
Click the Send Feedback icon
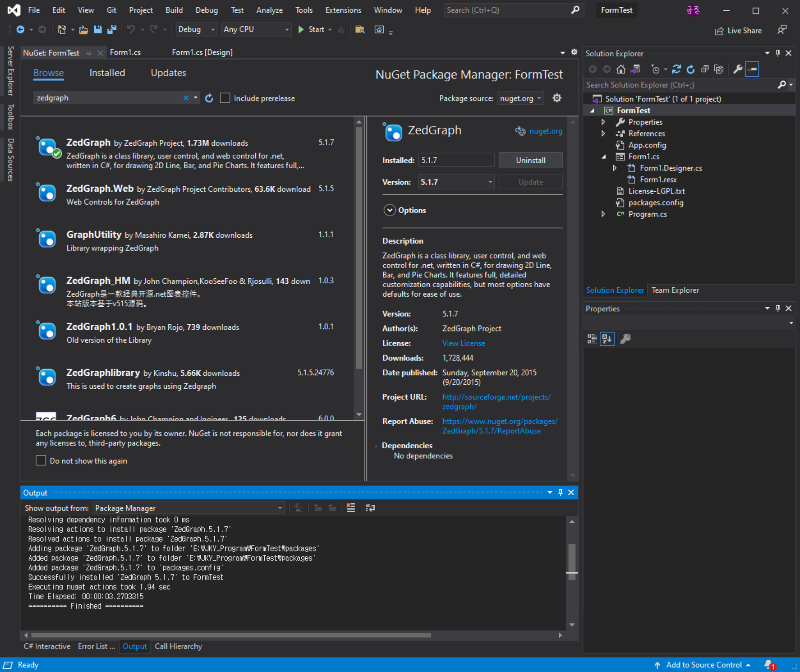[782, 30]
